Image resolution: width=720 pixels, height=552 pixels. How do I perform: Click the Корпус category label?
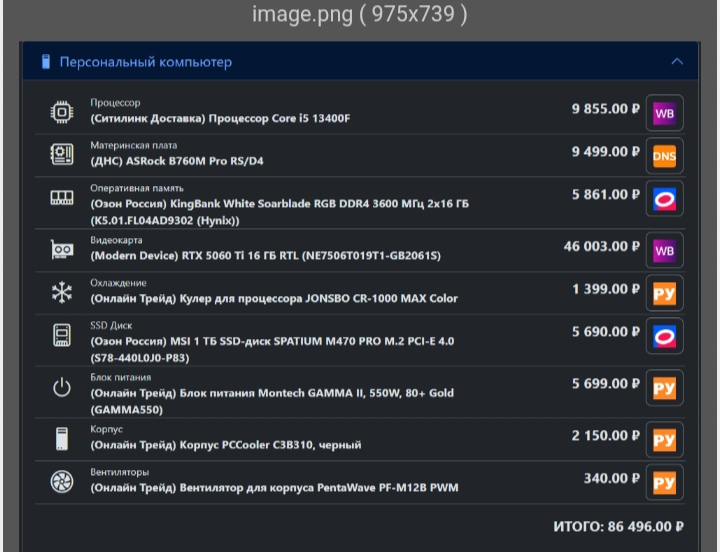tap(107, 429)
